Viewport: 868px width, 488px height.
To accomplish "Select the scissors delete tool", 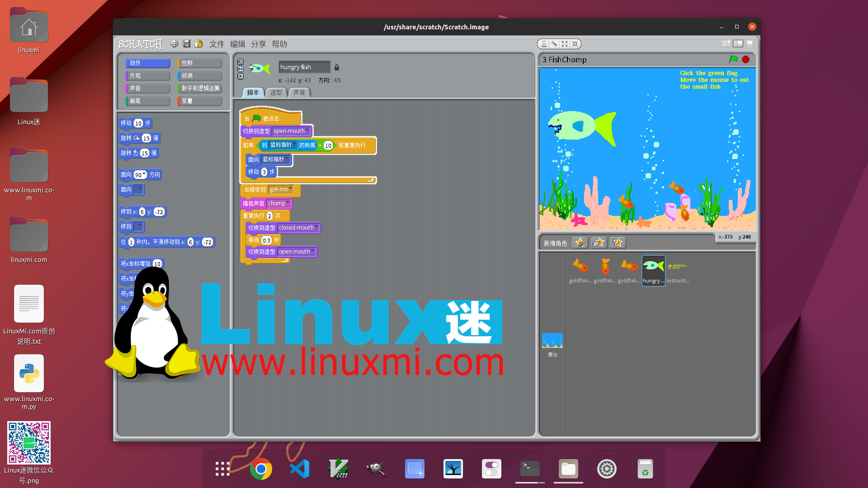I will point(554,44).
